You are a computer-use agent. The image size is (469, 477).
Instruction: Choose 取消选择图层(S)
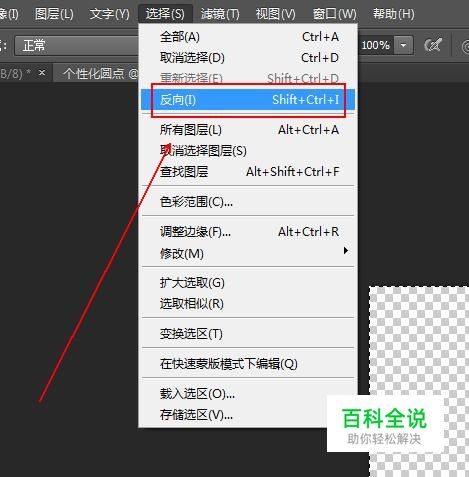coord(248,151)
